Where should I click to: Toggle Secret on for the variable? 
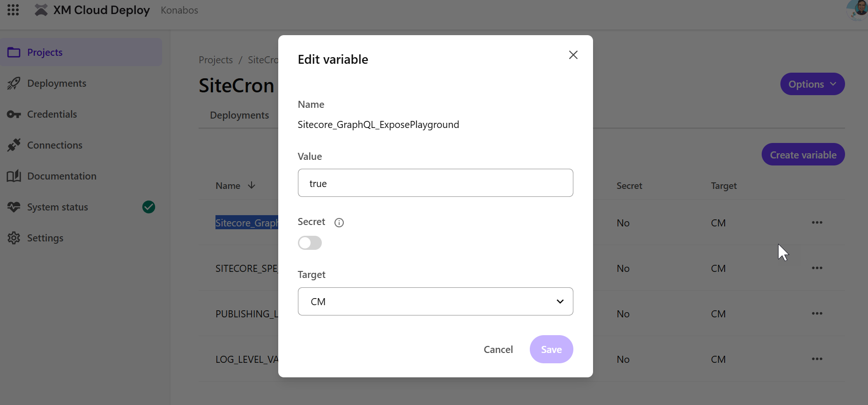(x=310, y=243)
